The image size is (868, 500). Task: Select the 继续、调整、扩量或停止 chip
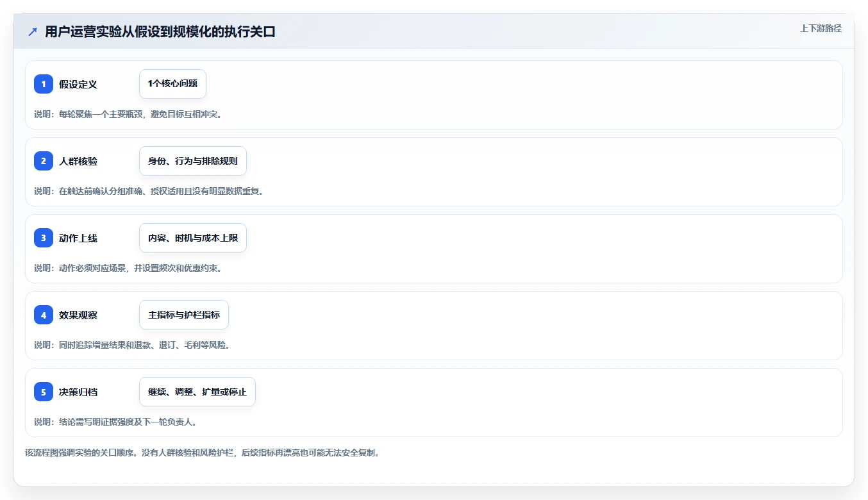(x=197, y=392)
